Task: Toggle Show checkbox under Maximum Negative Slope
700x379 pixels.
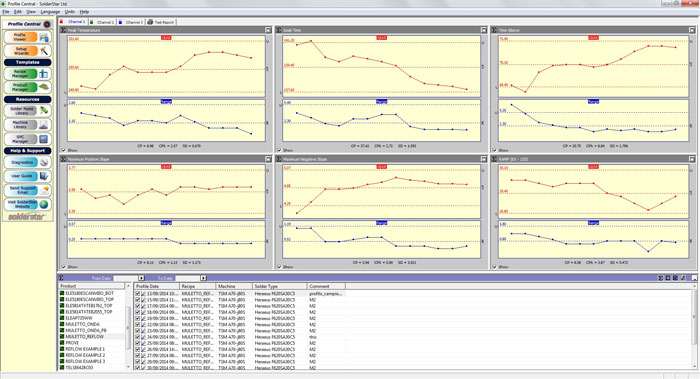Action: coord(279,267)
